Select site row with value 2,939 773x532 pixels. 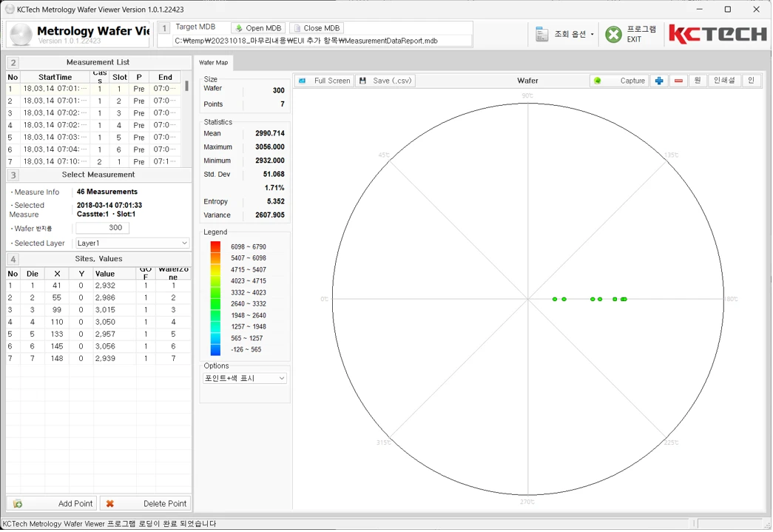pyautogui.click(x=98, y=358)
